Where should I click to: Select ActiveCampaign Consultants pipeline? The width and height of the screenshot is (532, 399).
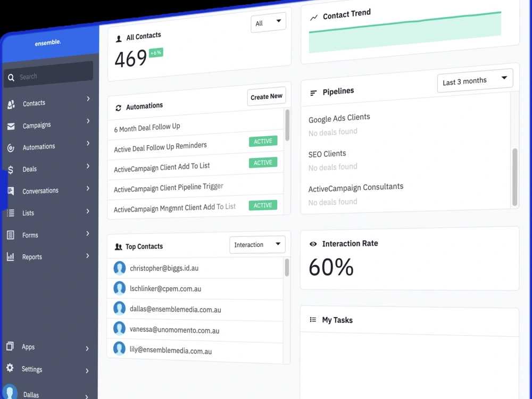tap(356, 187)
